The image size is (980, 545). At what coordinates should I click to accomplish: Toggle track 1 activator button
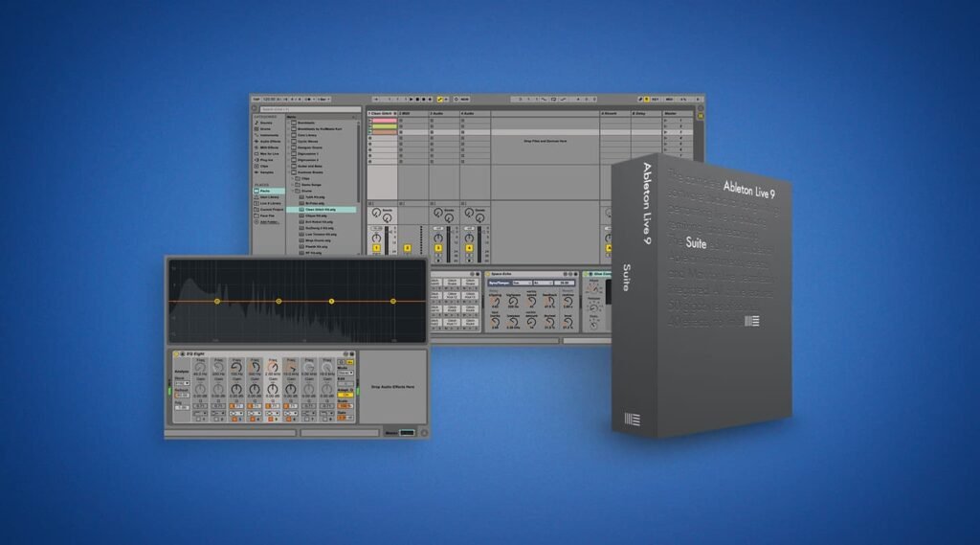tap(376, 248)
